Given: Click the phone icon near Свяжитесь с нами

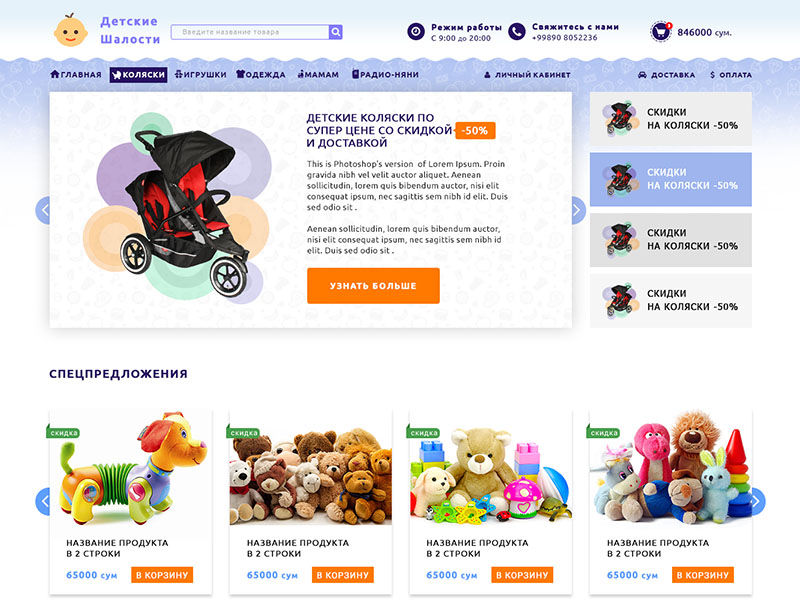Looking at the screenshot, I should 517,32.
